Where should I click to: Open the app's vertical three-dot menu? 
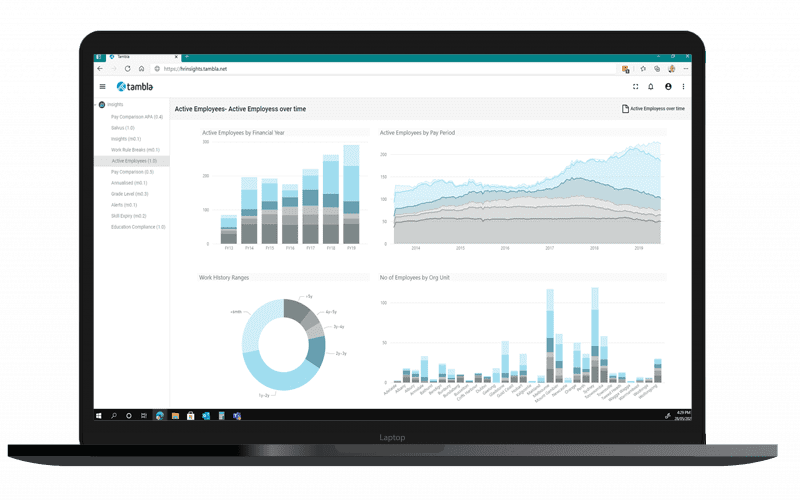click(x=683, y=87)
